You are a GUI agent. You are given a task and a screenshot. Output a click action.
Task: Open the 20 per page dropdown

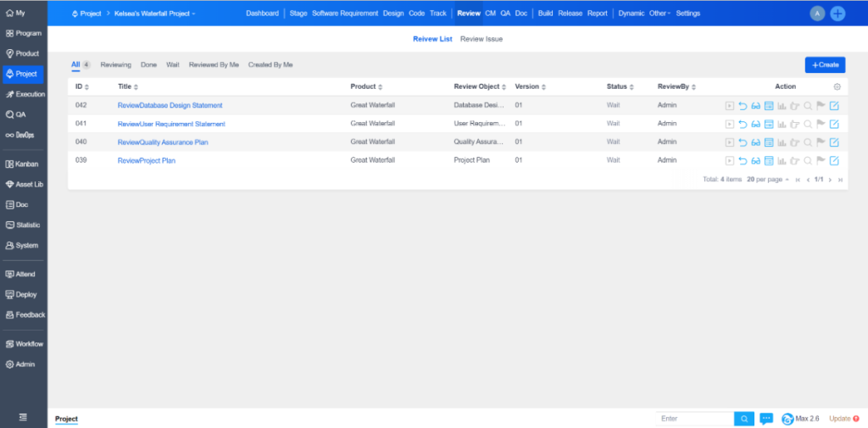click(x=768, y=180)
